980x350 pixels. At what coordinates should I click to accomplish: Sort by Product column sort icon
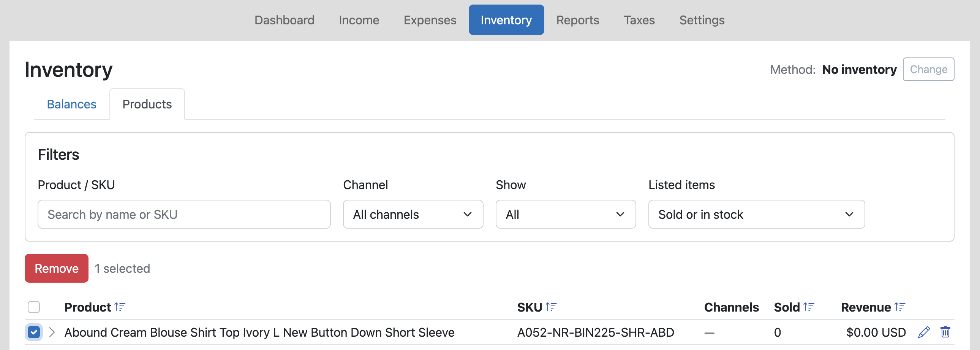(x=120, y=307)
